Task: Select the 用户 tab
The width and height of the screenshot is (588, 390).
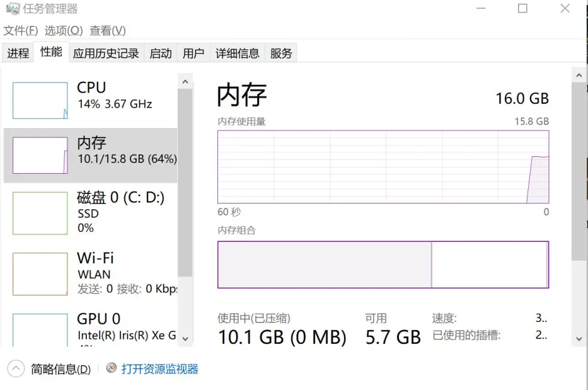Action: 193,52
